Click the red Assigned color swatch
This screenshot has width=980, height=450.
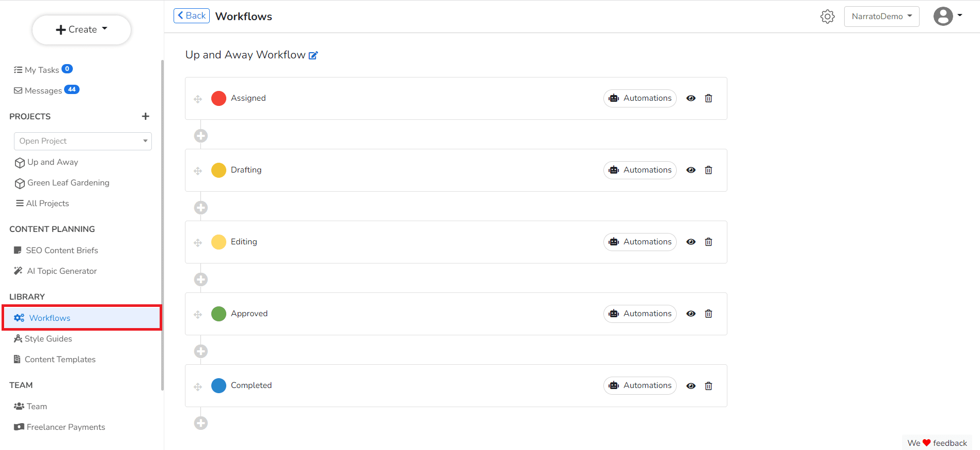(219, 98)
